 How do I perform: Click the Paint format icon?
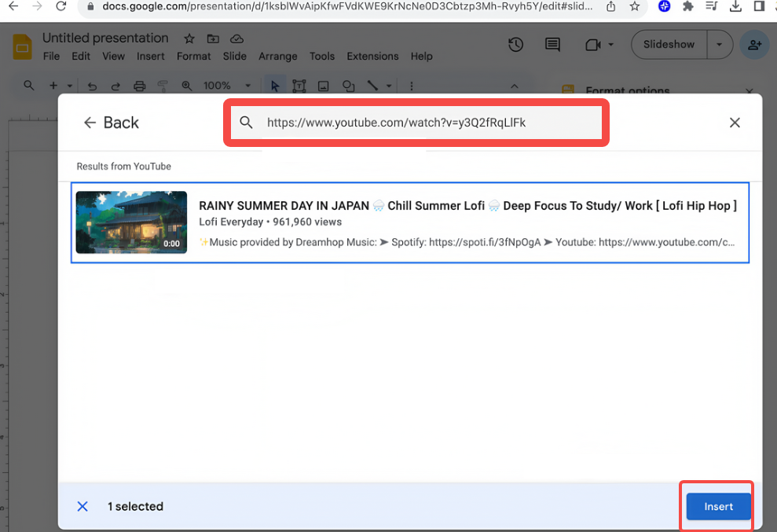163,86
